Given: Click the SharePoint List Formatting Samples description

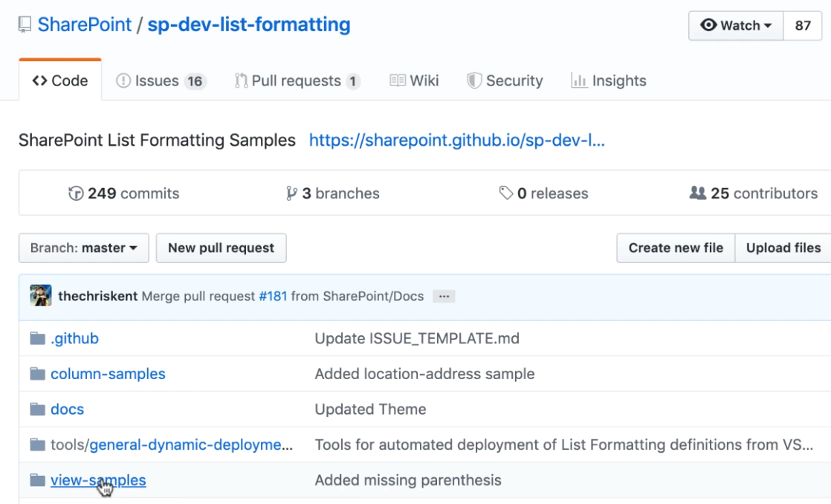Looking at the screenshot, I should click(157, 140).
